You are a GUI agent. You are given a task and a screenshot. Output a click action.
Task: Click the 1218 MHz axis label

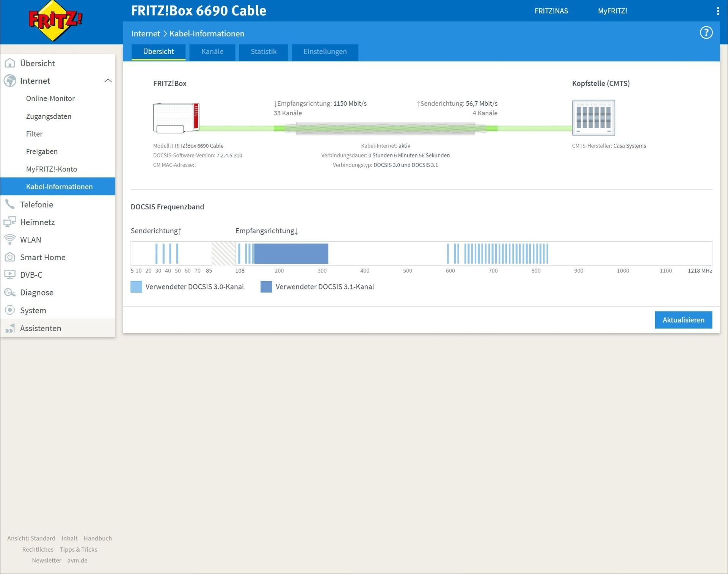[700, 271]
